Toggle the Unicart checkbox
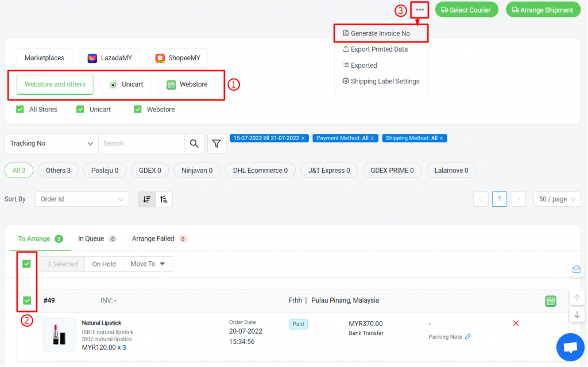The image size is (588, 367). [80, 109]
